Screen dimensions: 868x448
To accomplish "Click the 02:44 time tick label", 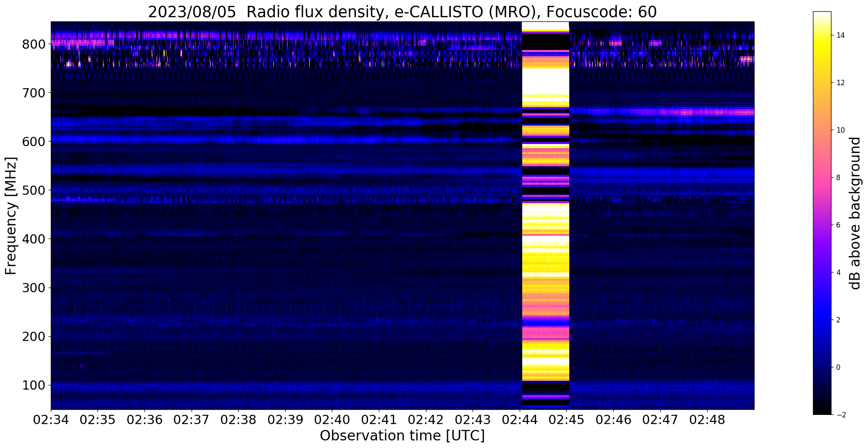I will click(520, 420).
